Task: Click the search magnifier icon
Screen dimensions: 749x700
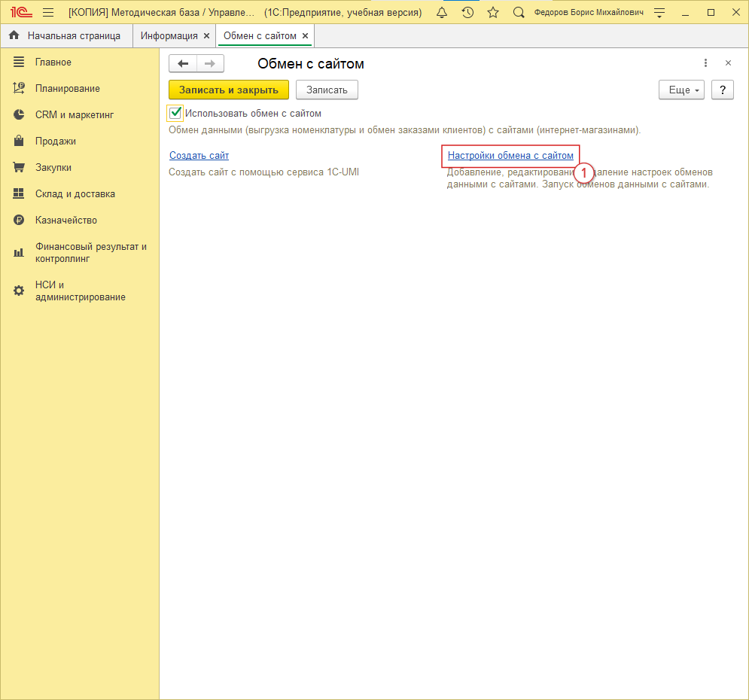Action: coord(519,13)
